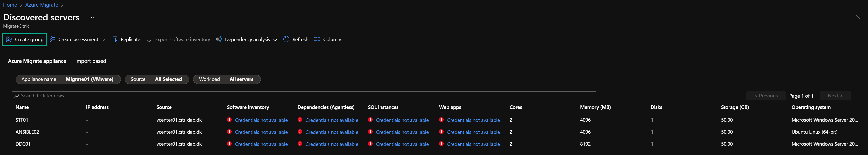Click the Dependency analysis icon
868x155 pixels.
coord(219,39)
